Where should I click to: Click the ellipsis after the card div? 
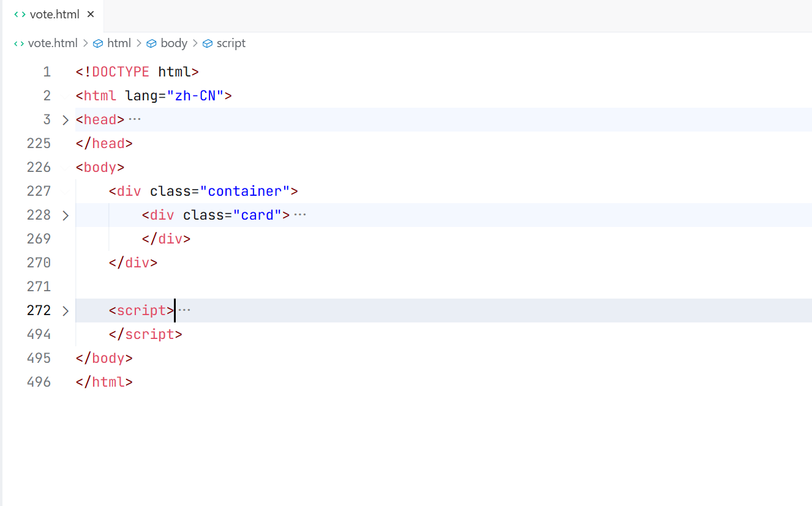[x=299, y=215]
